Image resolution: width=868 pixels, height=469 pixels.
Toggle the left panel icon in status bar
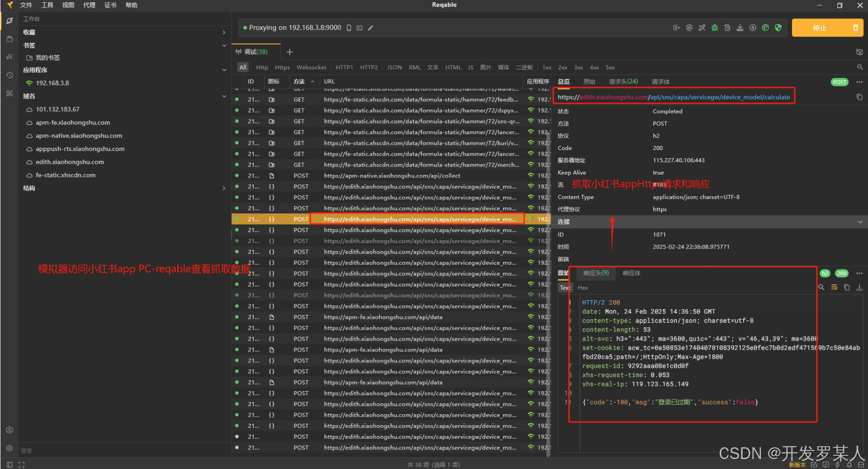click(x=9, y=465)
